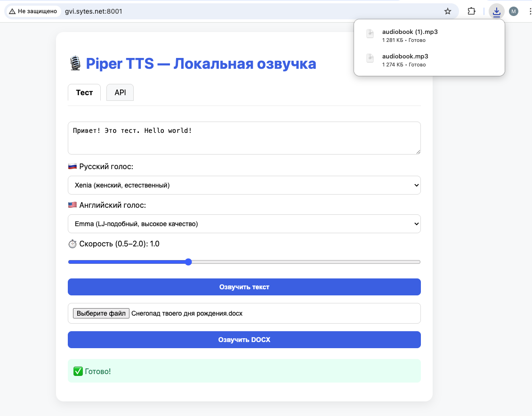This screenshot has height=416, width=532.
Task: Open the Emma English voice dropdown
Action: (244, 224)
